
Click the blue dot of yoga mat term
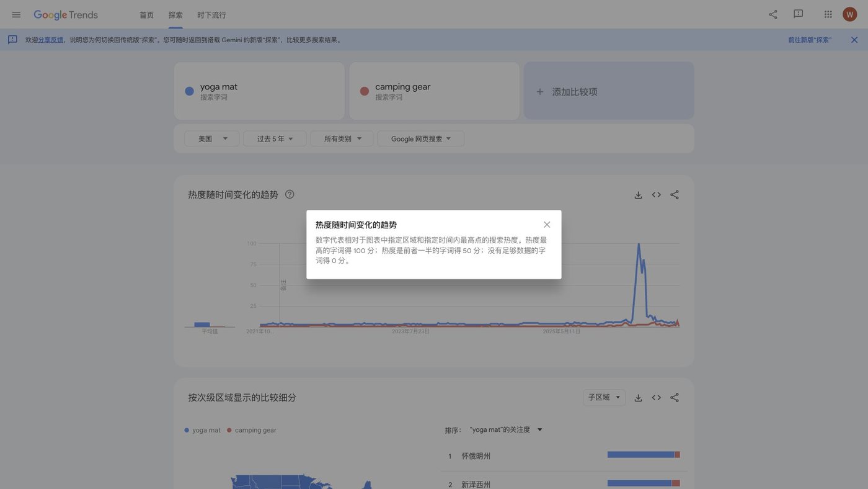[x=190, y=91]
